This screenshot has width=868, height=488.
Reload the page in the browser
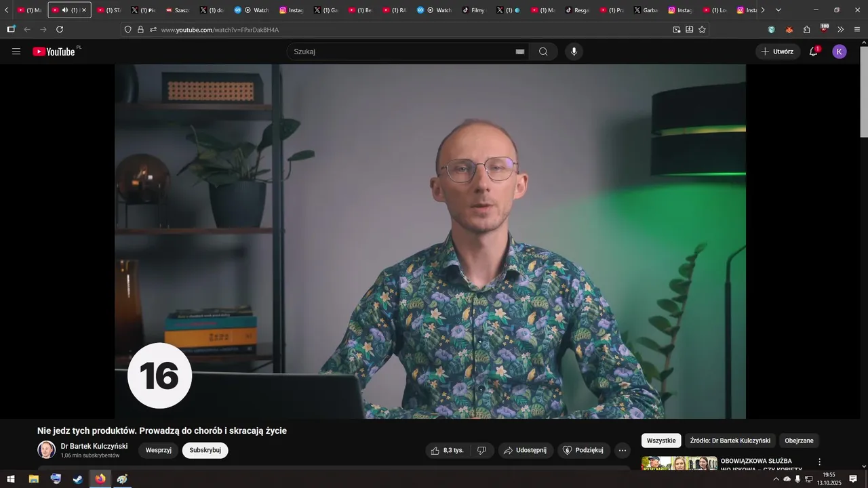[x=60, y=29]
